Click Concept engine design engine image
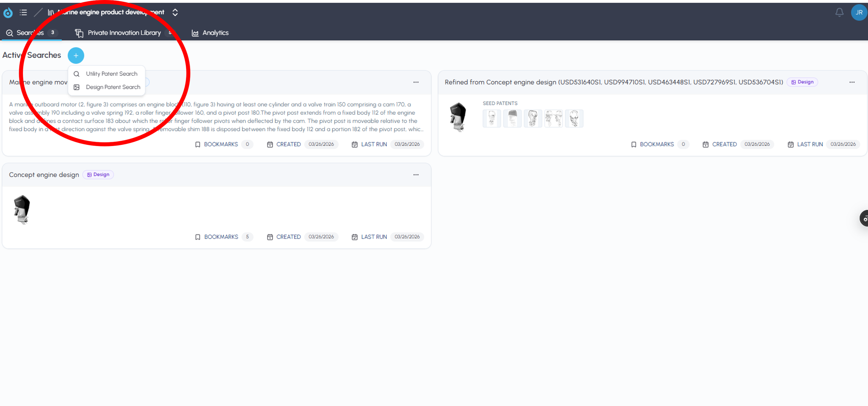 (x=22, y=210)
